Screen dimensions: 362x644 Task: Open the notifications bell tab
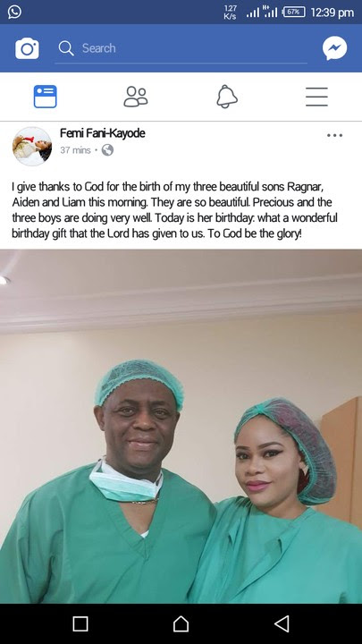[227, 97]
